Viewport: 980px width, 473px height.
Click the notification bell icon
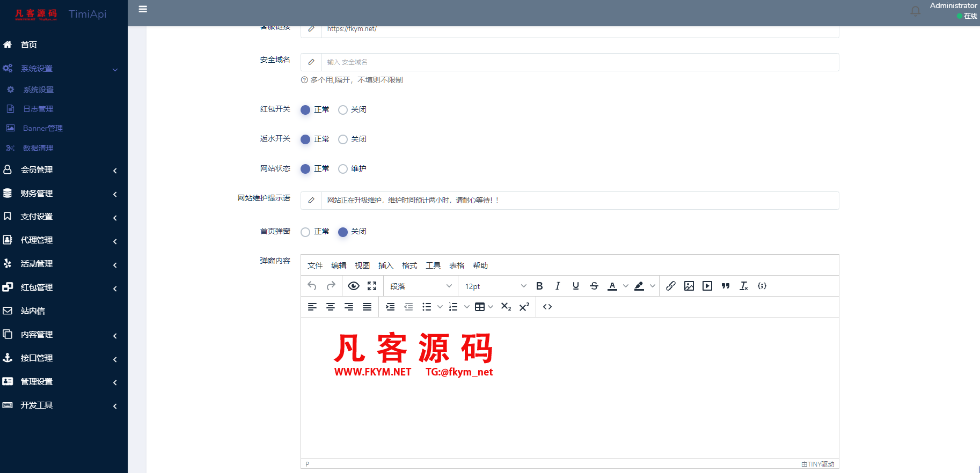tap(916, 11)
